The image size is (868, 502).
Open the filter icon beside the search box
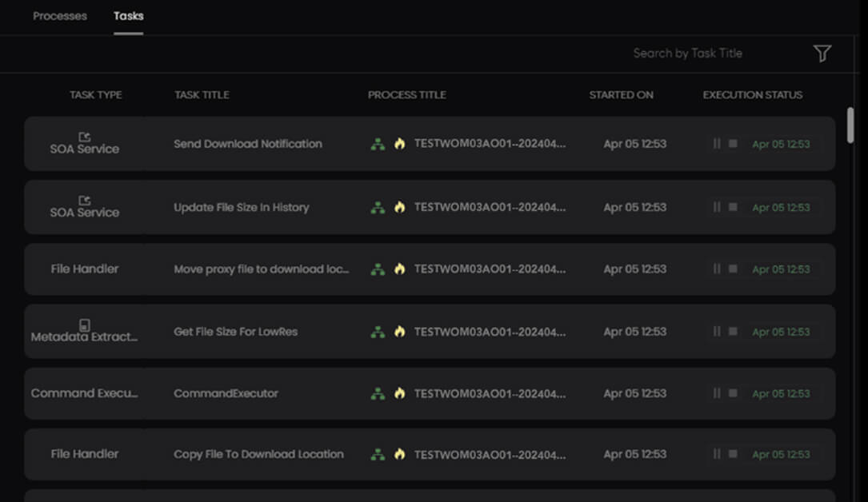point(822,54)
